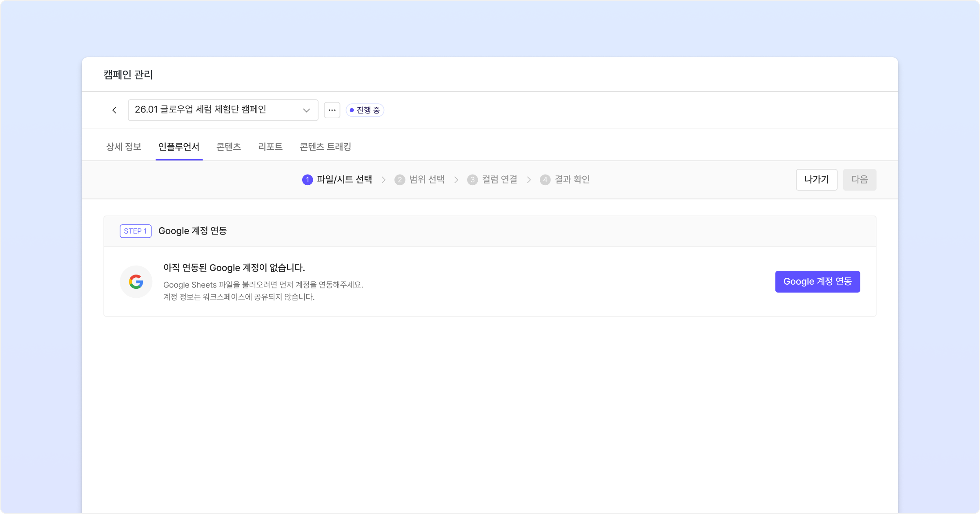This screenshot has height=514, width=980.
Task: Click the 계정 정보는 워크스페이스에 공유되지 않습니다 note
Action: point(239,297)
